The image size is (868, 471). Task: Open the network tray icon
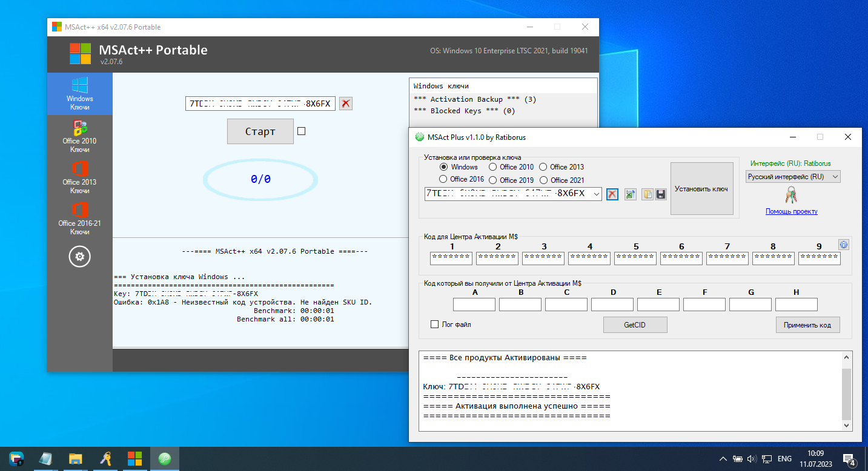coord(767,459)
